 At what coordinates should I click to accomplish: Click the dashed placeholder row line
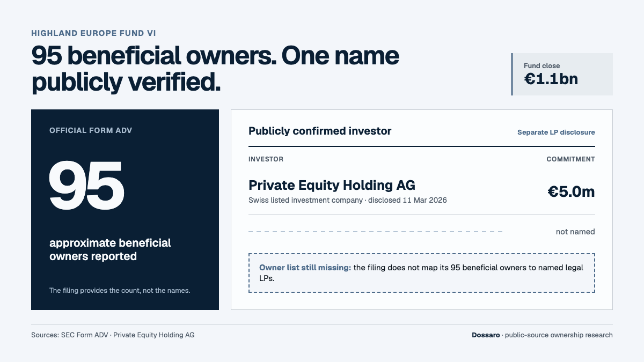pyautogui.click(x=375, y=232)
